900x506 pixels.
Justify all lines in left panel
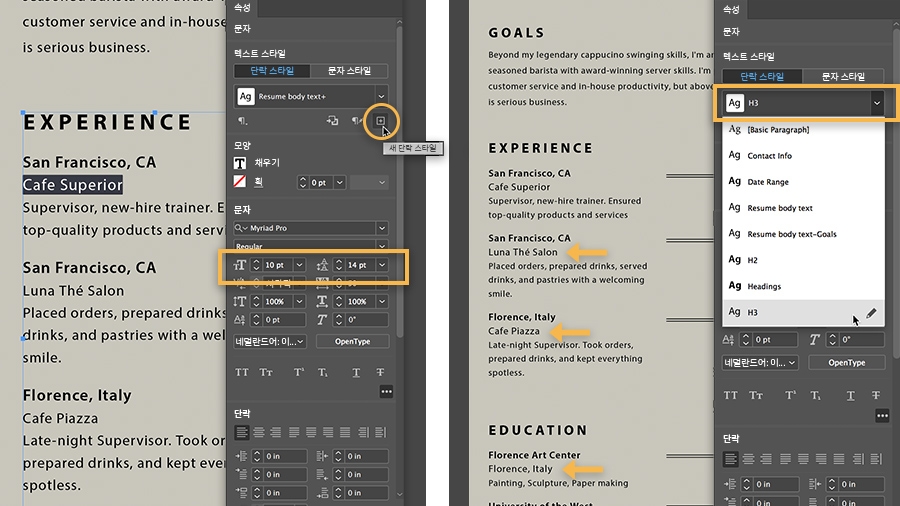(345, 432)
